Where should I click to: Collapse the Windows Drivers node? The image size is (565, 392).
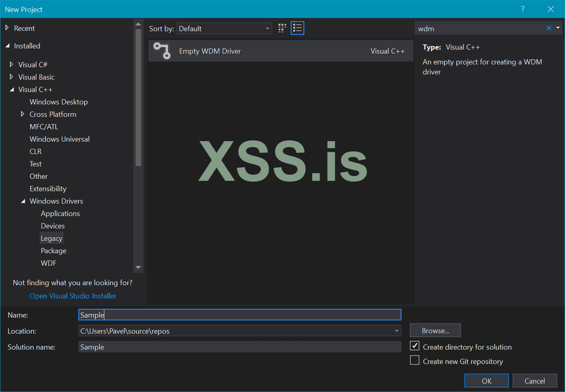23,201
